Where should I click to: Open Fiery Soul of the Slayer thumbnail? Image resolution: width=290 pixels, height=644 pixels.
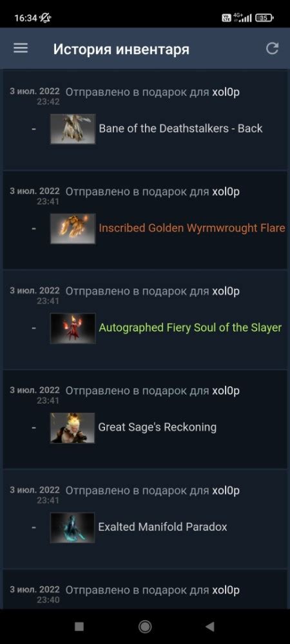[x=73, y=328]
